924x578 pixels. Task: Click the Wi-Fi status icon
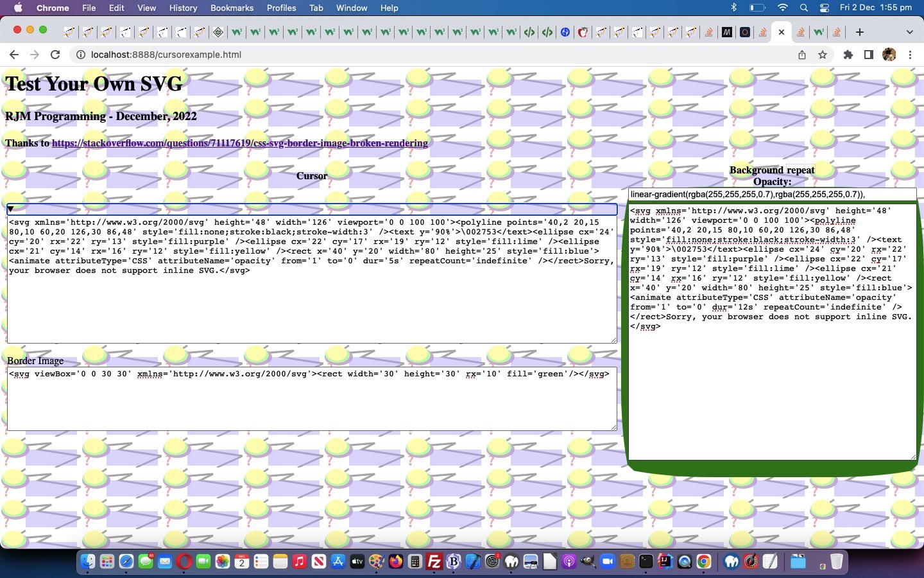click(782, 8)
